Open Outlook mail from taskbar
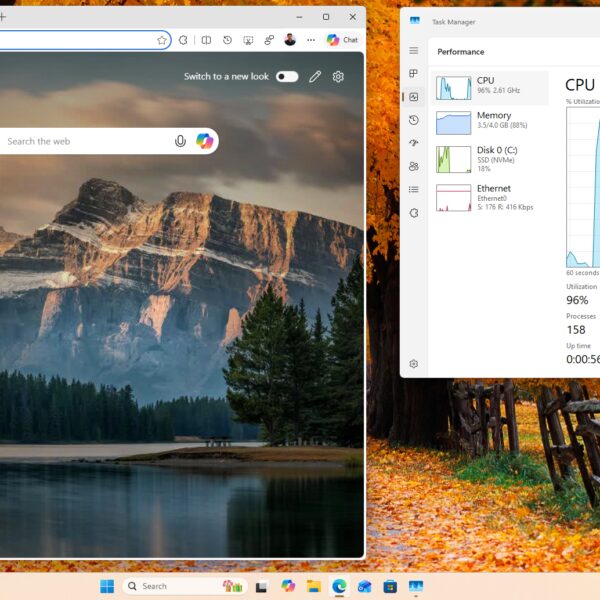 point(364,586)
